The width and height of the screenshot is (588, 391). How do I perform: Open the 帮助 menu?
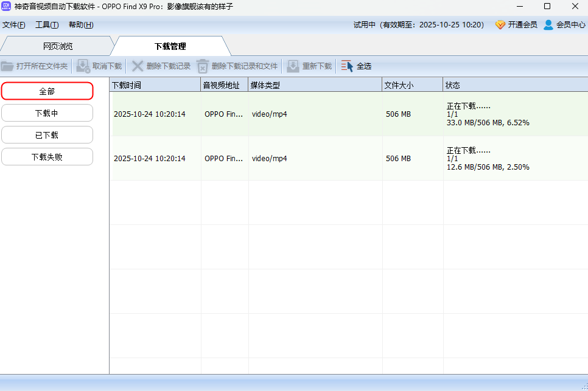click(79, 25)
